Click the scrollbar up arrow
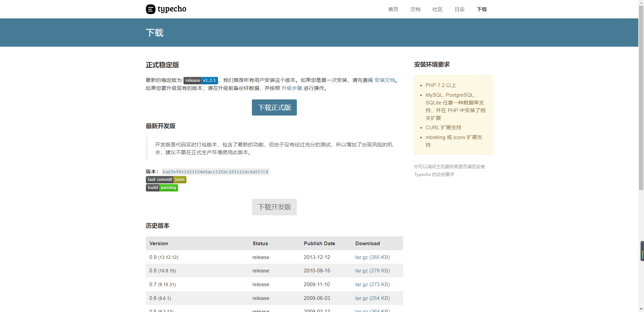The width and height of the screenshot is (644, 312). [x=641, y=2]
